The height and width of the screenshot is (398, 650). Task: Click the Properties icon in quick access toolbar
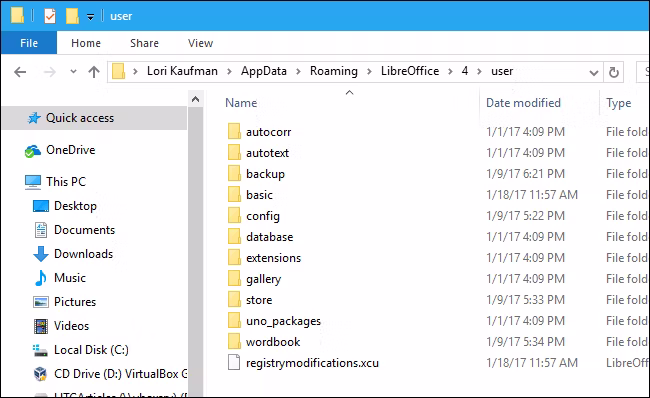(x=50, y=16)
